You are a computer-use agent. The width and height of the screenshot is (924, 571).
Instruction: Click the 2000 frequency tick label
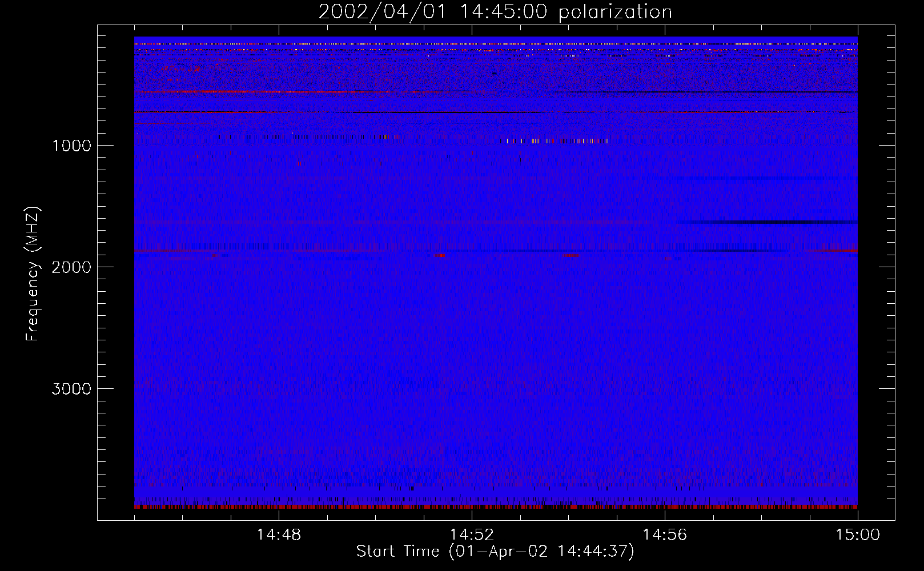pos(71,267)
